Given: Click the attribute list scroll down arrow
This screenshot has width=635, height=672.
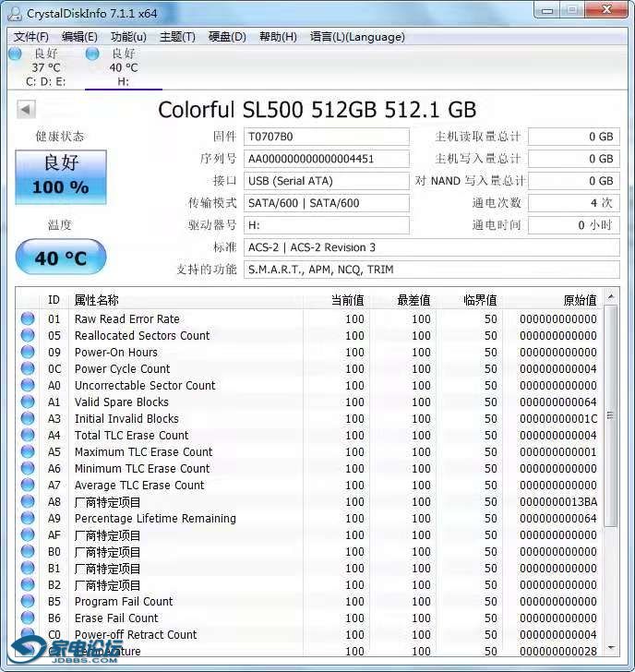Looking at the screenshot, I should click(x=611, y=648).
